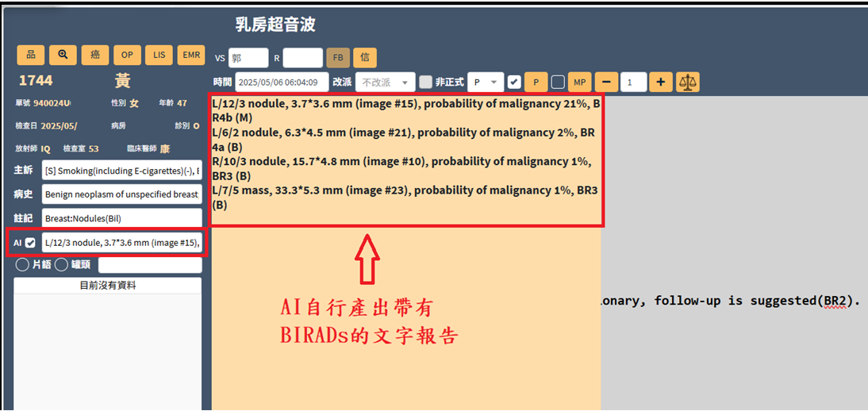868x411 pixels.
Task: Click the 檢查日 date value 2025/05/
Action: coord(60,125)
